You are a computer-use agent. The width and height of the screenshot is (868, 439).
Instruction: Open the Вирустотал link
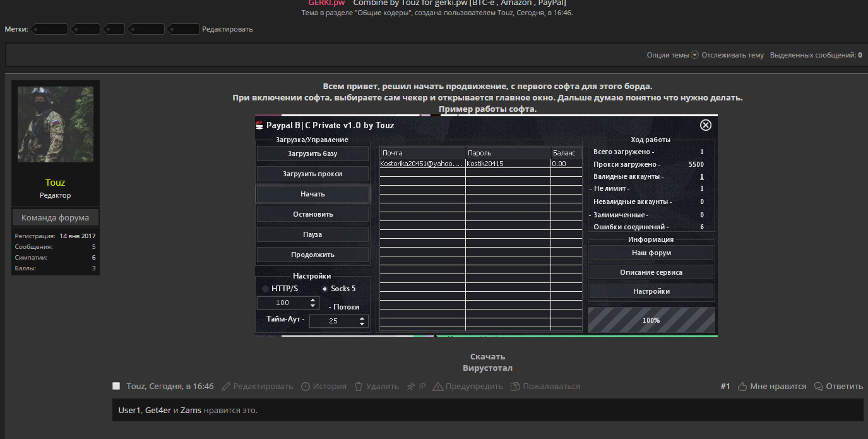coord(487,368)
